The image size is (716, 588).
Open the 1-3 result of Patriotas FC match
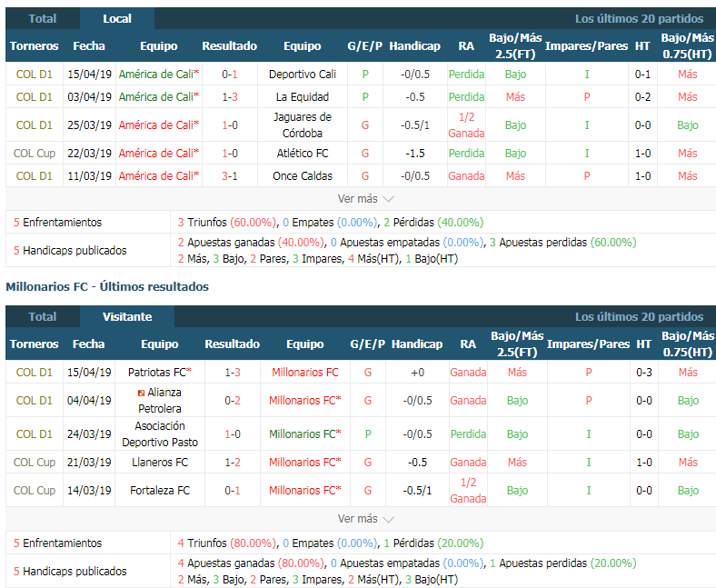(x=233, y=373)
